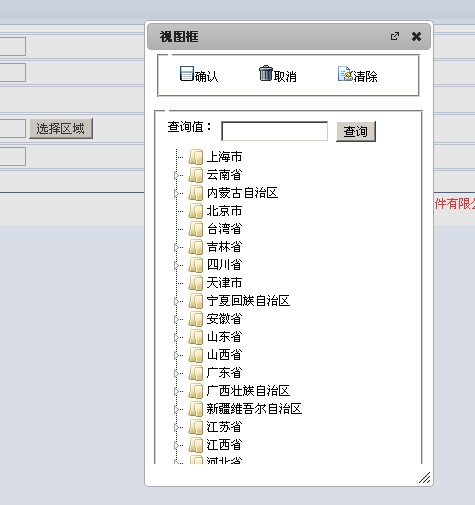Click the pop-out icon in dialog title bar
The width and height of the screenshot is (475, 505).
tap(395, 36)
